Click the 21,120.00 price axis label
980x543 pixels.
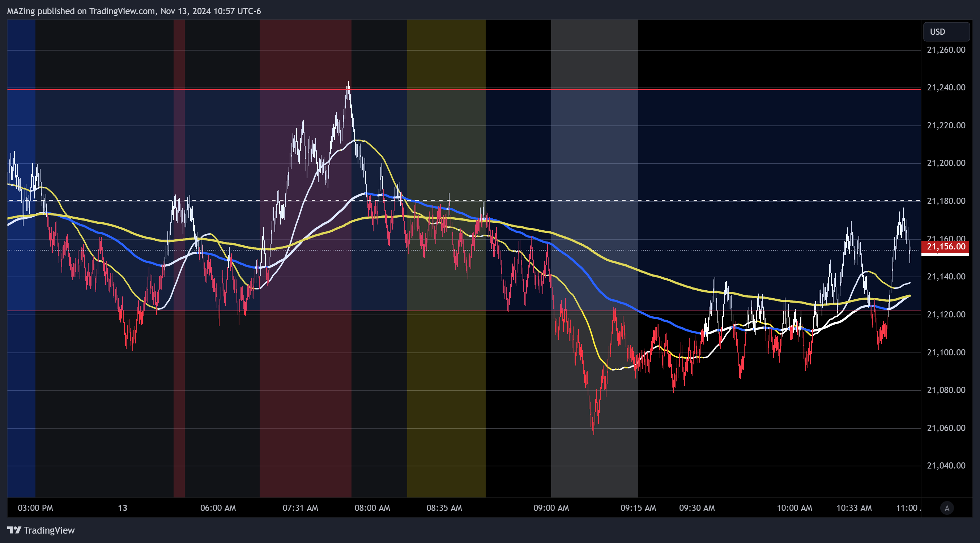coord(946,315)
